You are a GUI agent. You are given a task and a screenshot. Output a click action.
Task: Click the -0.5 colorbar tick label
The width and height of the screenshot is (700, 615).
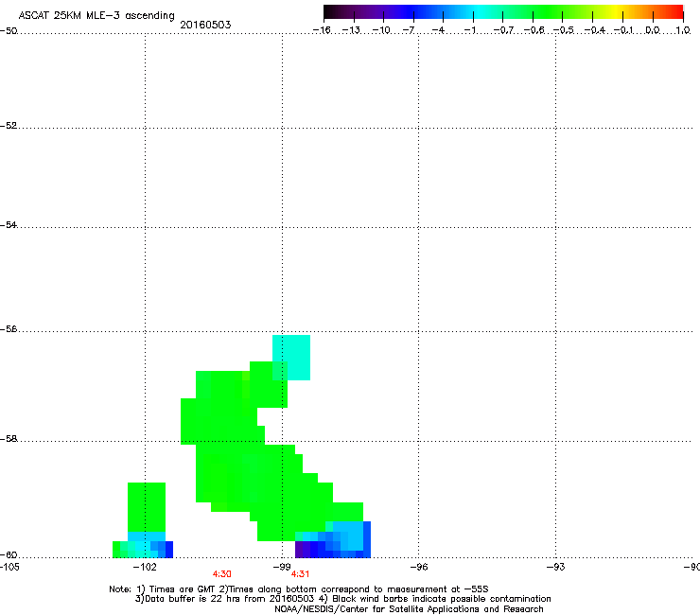(x=564, y=30)
